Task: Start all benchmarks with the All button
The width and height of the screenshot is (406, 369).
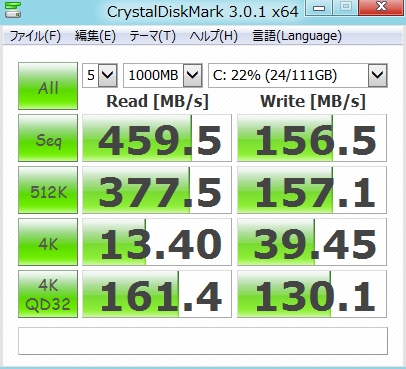Action: coord(48,86)
